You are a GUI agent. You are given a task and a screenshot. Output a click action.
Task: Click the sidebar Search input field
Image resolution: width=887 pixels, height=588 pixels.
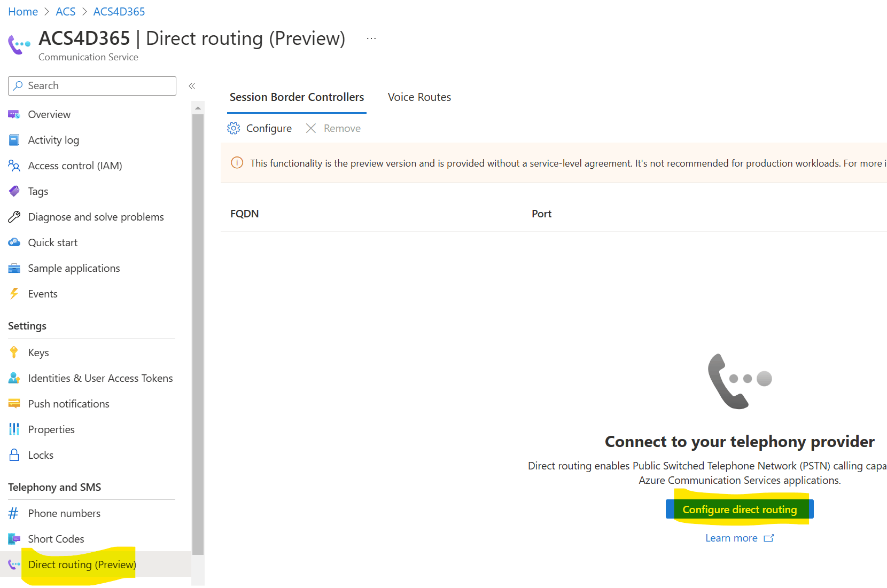pyautogui.click(x=92, y=85)
